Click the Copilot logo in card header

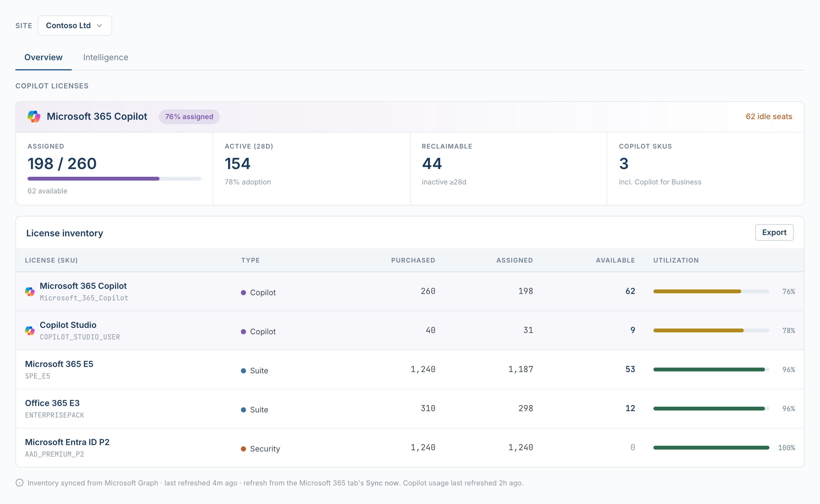click(34, 117)
